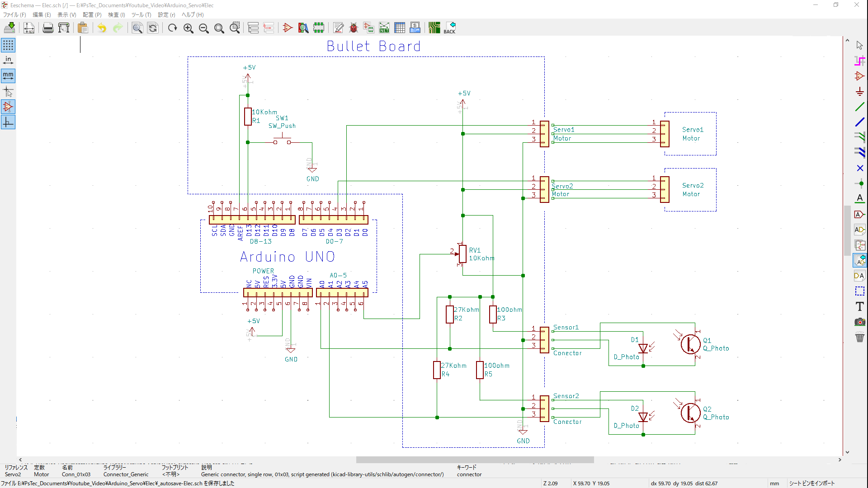Switch units to millimeters
868x488 pixels.
point(8,75)
